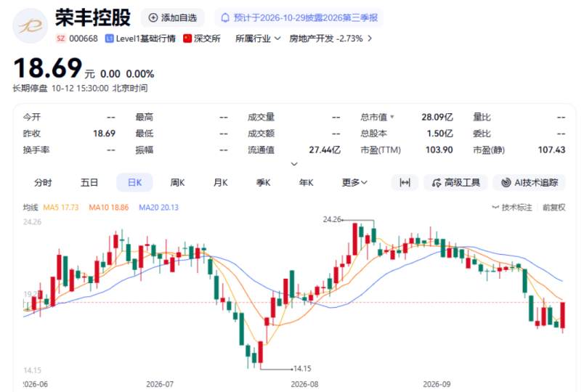Click the stock code 000668
This screenshot has width=584, height=392.
pyautogui.click(x=84, y=38)
